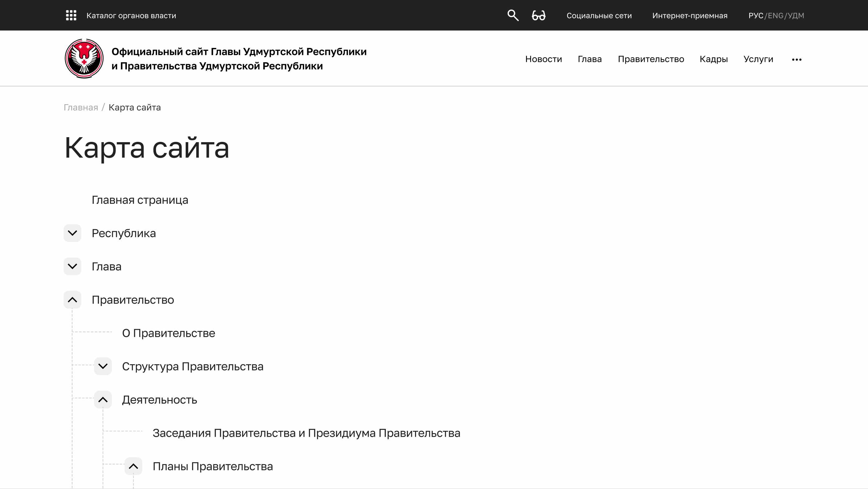Switch site language to УДМ
This screenshot has height=489, width=868.
coord(796,16)
